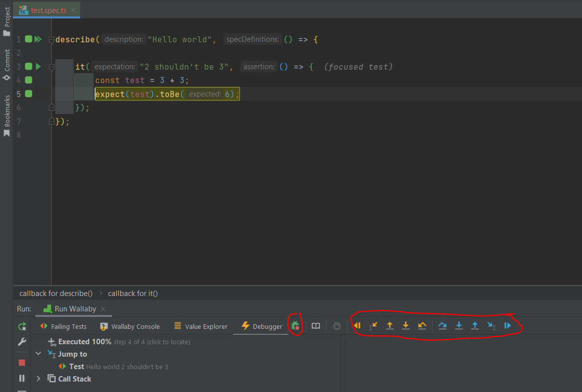Click the "2 shouldn't be 3" string
This screenshot has width=582, height=392.
pos(184,67)
